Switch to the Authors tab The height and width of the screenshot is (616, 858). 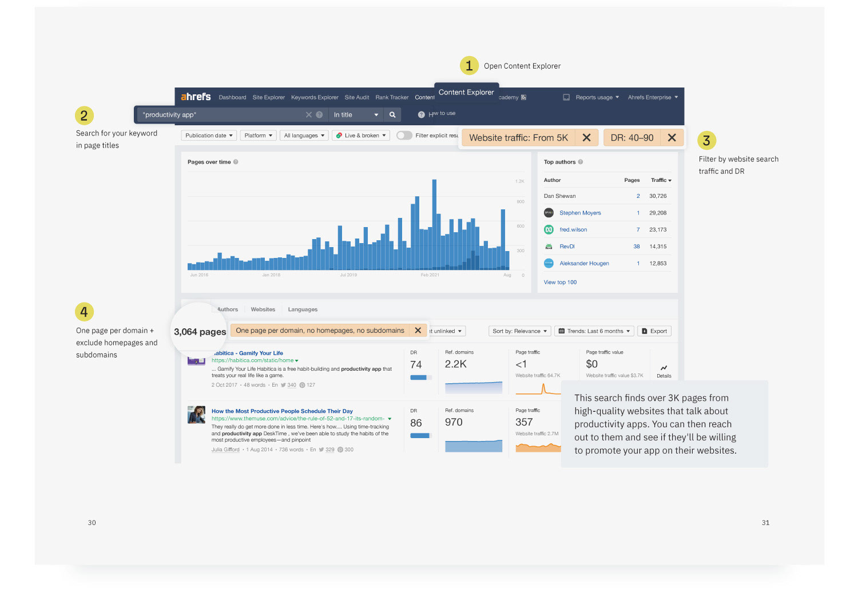tap(227, 309)
